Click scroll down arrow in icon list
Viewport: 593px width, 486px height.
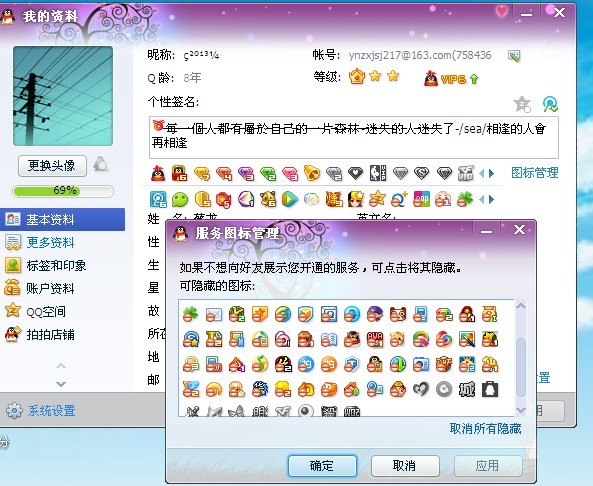[x=521, y=410]
